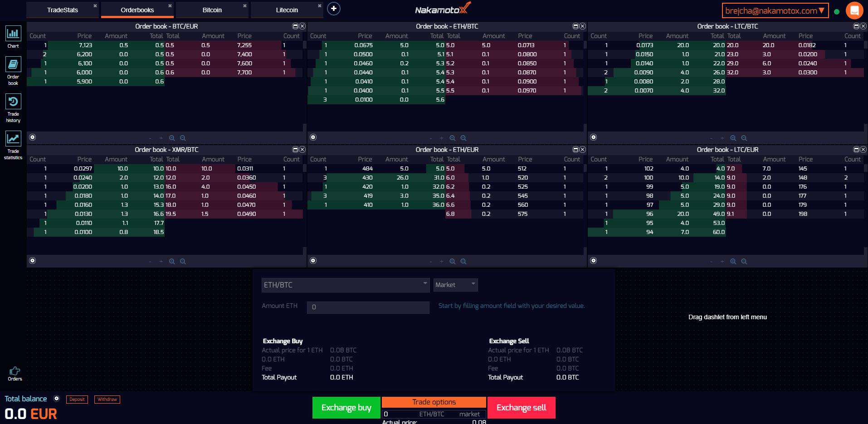868x424 pixels.
Task: Close the Order book XMR/BTC panel
Action: [x=302, y=150]
